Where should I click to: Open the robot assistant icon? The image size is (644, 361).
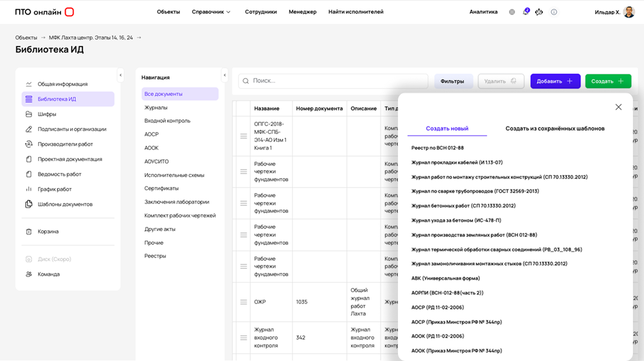tap(539, 12)
